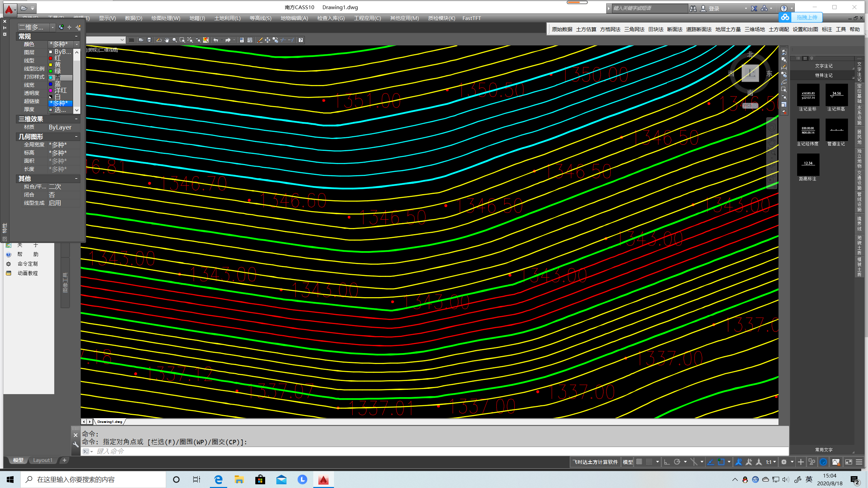Click the 飞时达土方计算软件 status button

[595, 462]
